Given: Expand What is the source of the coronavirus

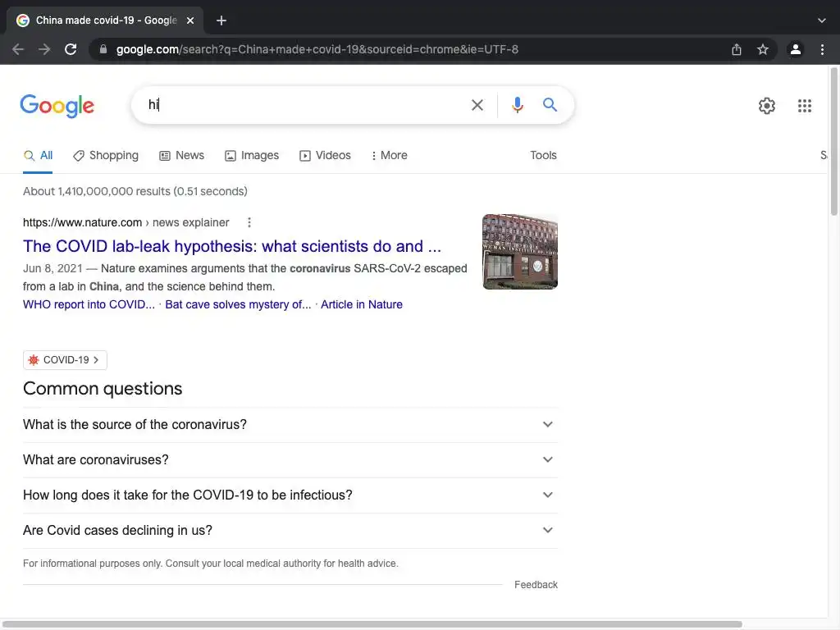Looking at the screenshot, I should (x=290, y=425).
